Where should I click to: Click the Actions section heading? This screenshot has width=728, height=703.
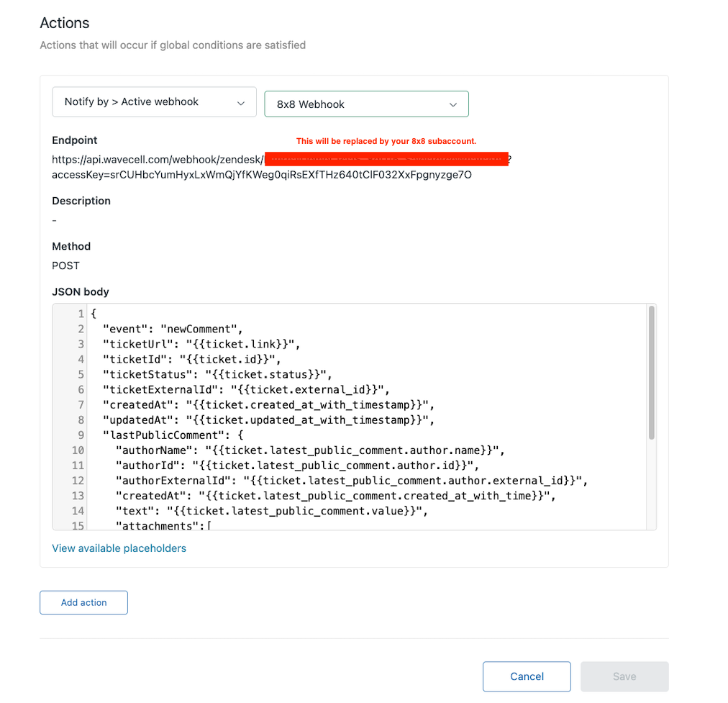[x=65, y=23]
